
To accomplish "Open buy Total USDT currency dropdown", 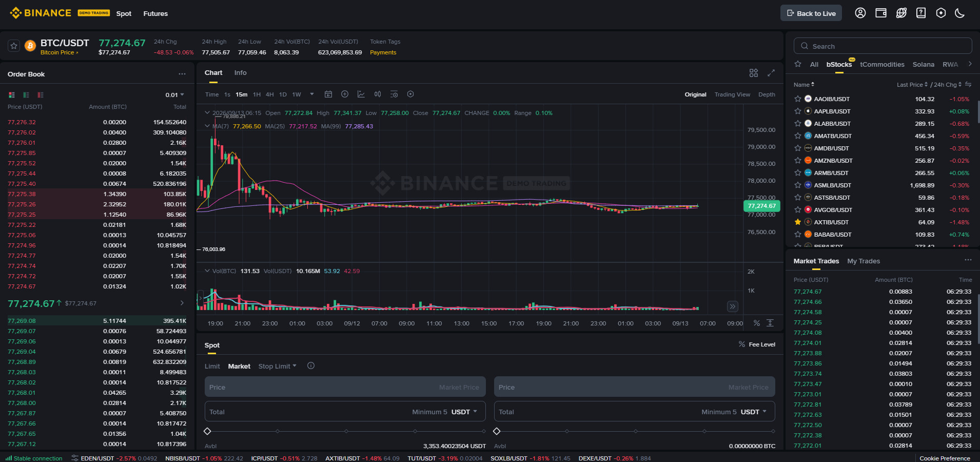I will tap(464, 412).
